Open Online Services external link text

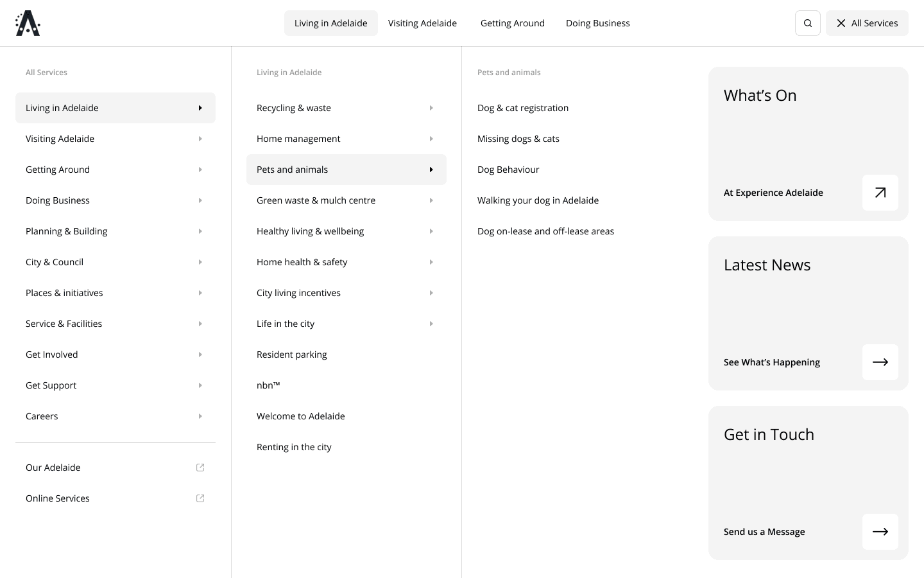58,498
